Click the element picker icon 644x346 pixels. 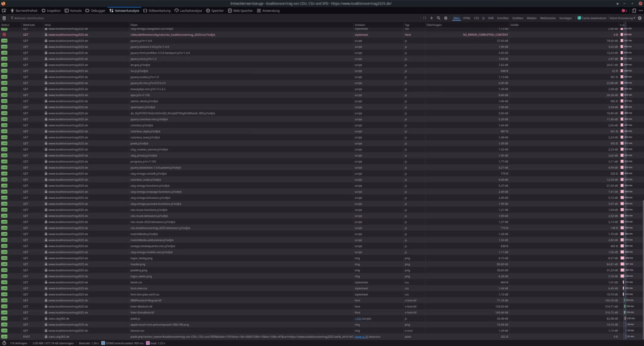click(4, 11)
